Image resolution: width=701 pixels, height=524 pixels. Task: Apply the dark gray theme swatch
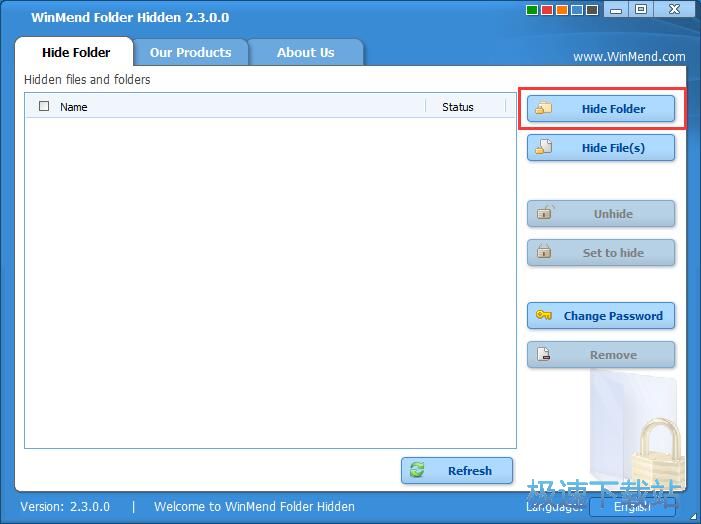(x=592, y=10)
